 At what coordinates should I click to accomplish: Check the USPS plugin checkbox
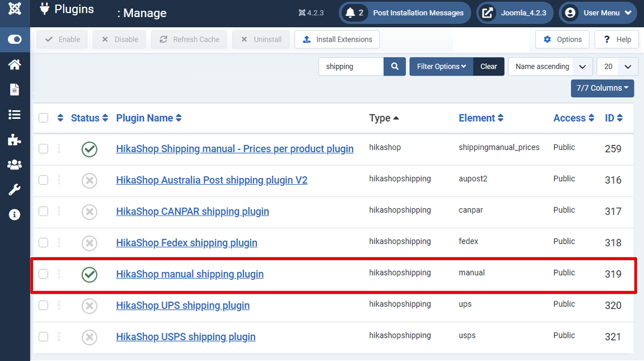[44, 337]
